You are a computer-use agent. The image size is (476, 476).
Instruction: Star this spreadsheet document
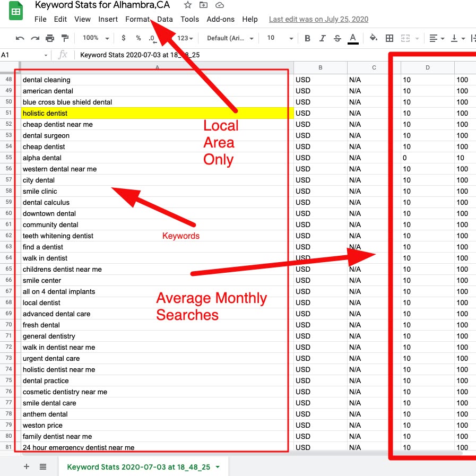[187, 5]
